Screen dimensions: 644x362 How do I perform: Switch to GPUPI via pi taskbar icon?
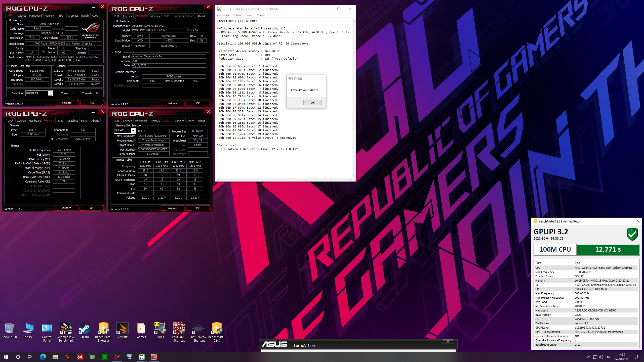(x=142, y=357)
